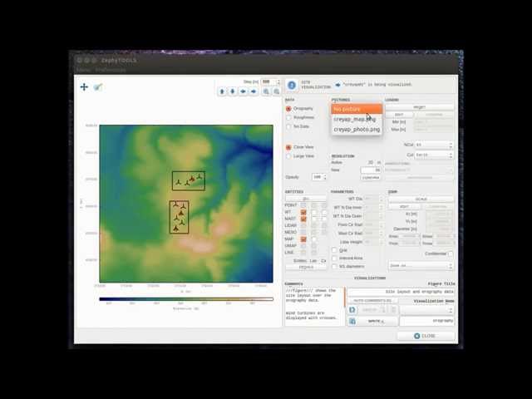Click the pan up arrow button

[x=222, y=91]
